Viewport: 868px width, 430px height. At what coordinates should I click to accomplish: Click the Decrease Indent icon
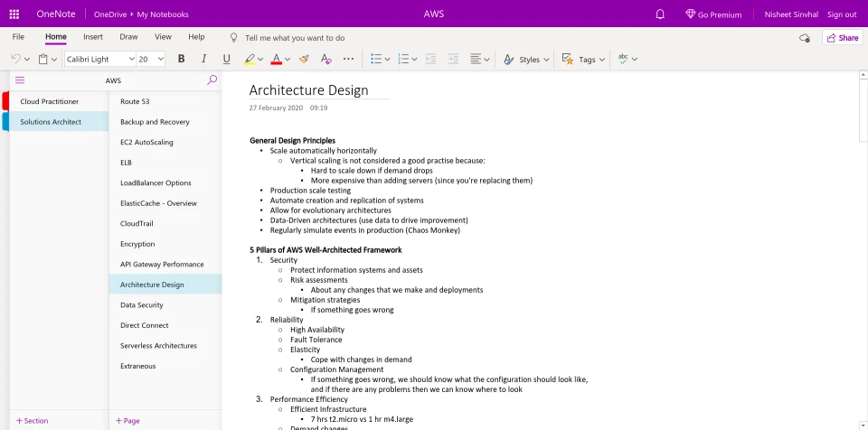(x=430, y=59)
